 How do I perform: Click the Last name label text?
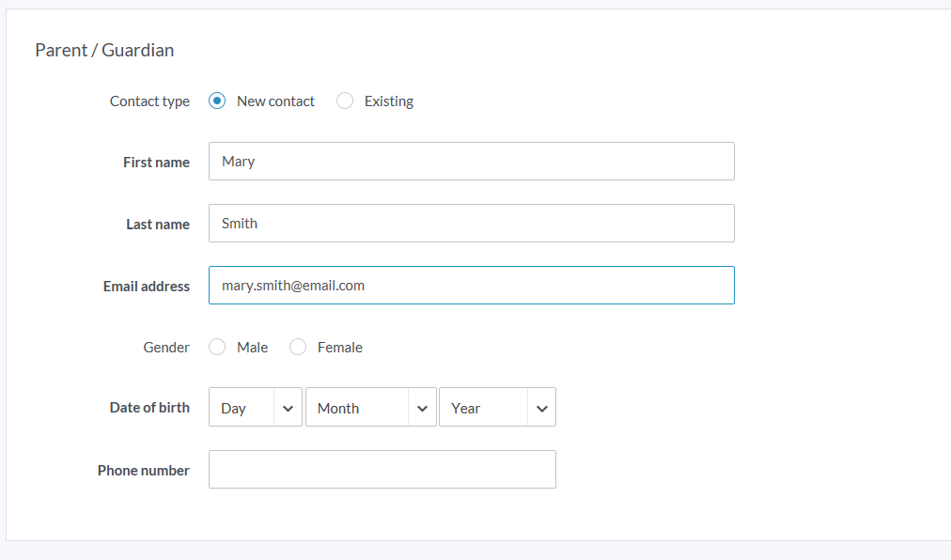pos(158,225)
